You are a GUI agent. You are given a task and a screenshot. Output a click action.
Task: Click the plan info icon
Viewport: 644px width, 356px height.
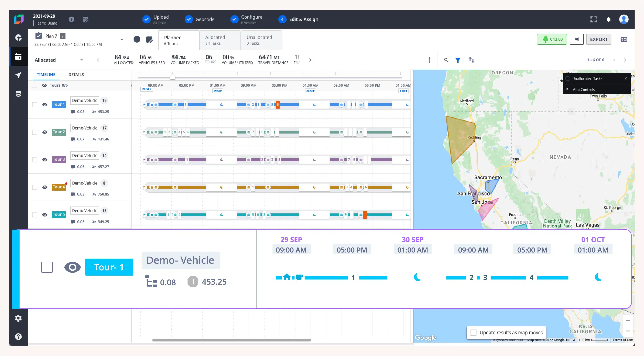point(137,39)
